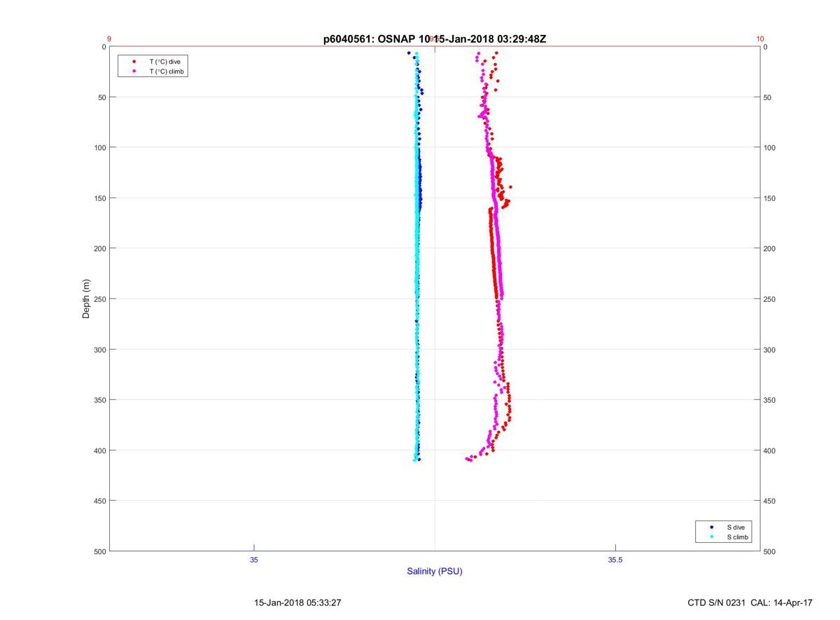Click the left-axis '300' depth label
This screenshot has height=620, width=840.
99,350
